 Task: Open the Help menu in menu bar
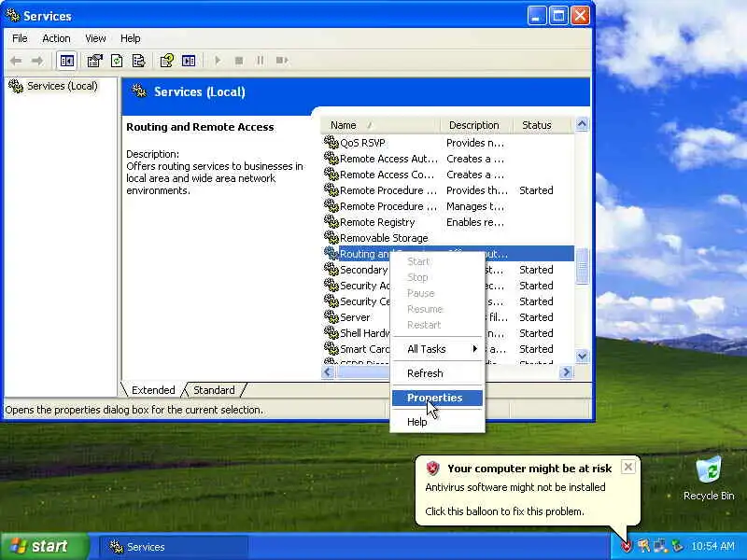(130, 38)
